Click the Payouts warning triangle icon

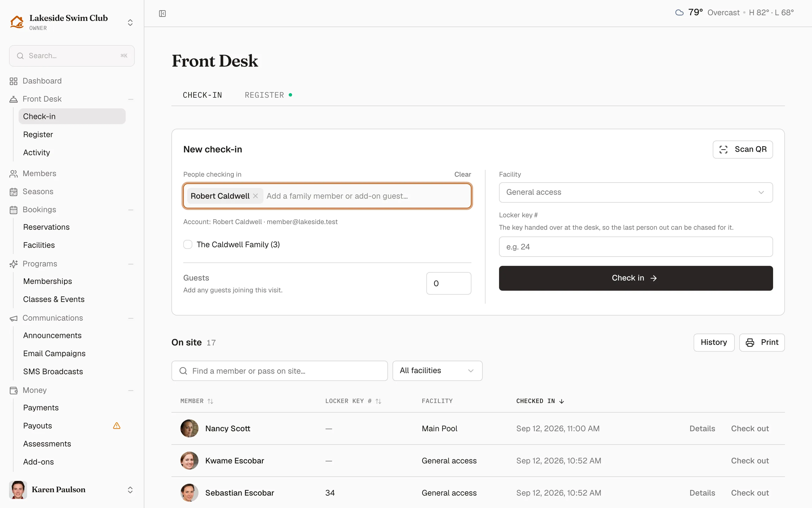click(x=117, y=426)
